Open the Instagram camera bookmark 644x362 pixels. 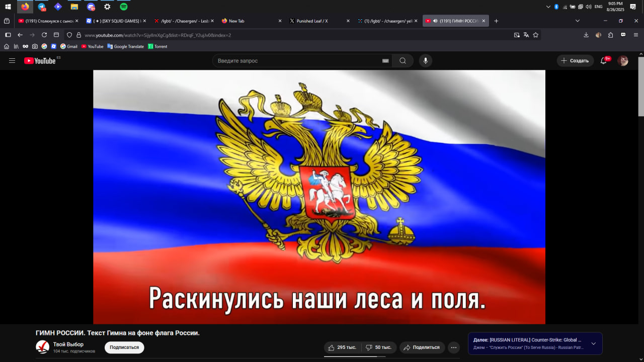click(x=35, y=46)
